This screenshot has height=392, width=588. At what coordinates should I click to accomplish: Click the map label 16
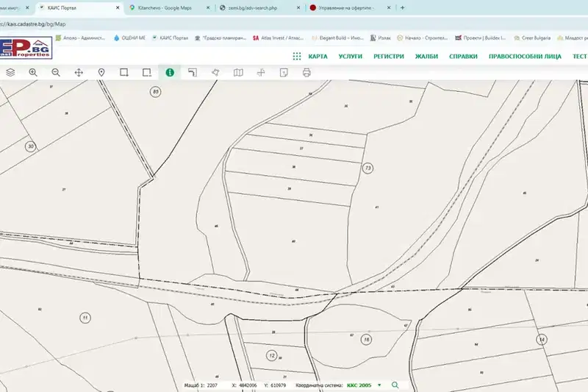coord(366,340)
